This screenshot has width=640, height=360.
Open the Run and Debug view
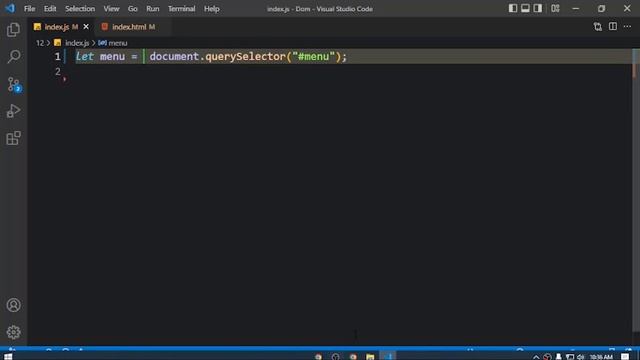(13, 111)
